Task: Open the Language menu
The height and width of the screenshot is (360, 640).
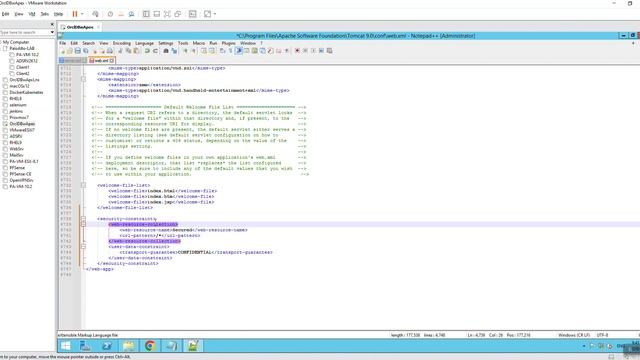Action: (144, 43)
